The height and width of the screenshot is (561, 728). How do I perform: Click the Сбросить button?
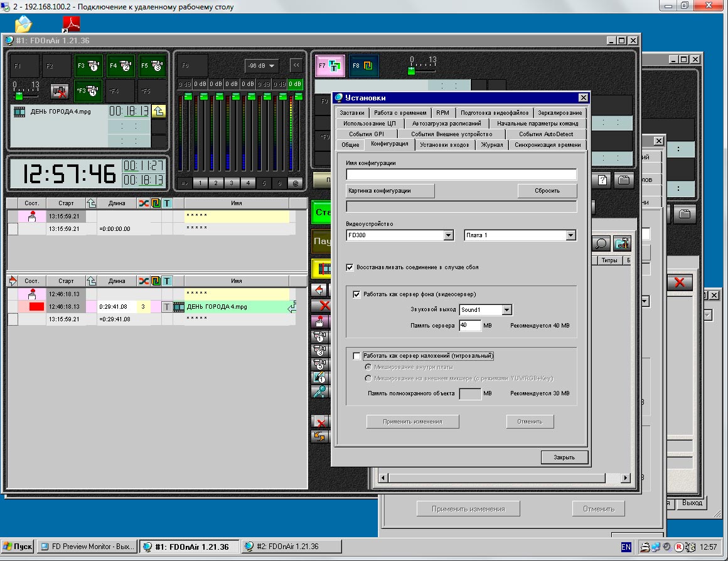547,191
